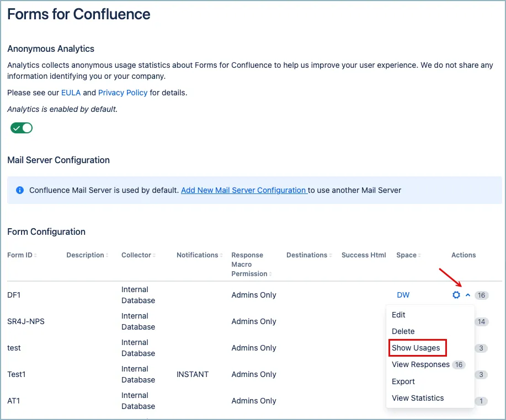This screenshot has height=420, width=506.
Task: Toggle the Anonymous Analytics switch off
Action: pos(22,128)
